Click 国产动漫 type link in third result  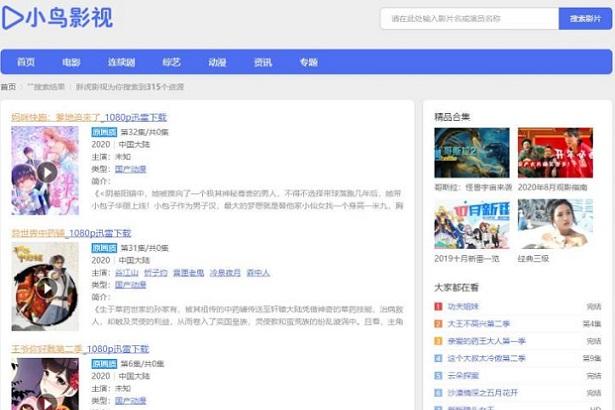point(131,401)
